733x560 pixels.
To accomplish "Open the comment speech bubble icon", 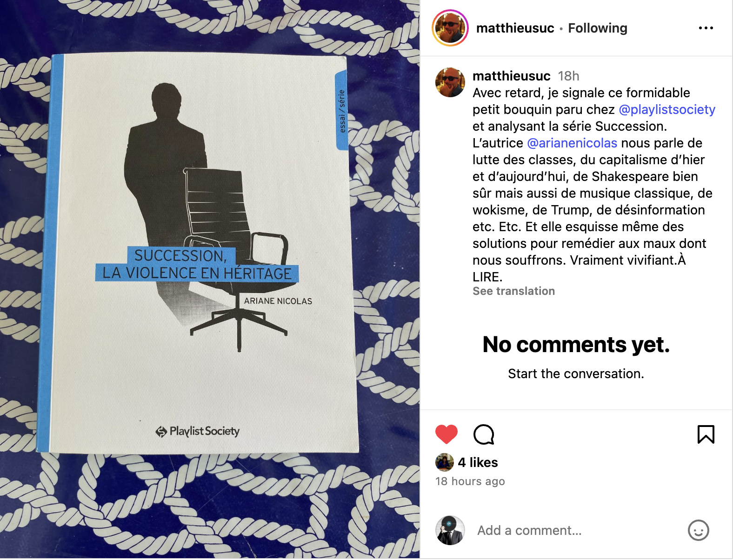I will (x=484, y=434).
